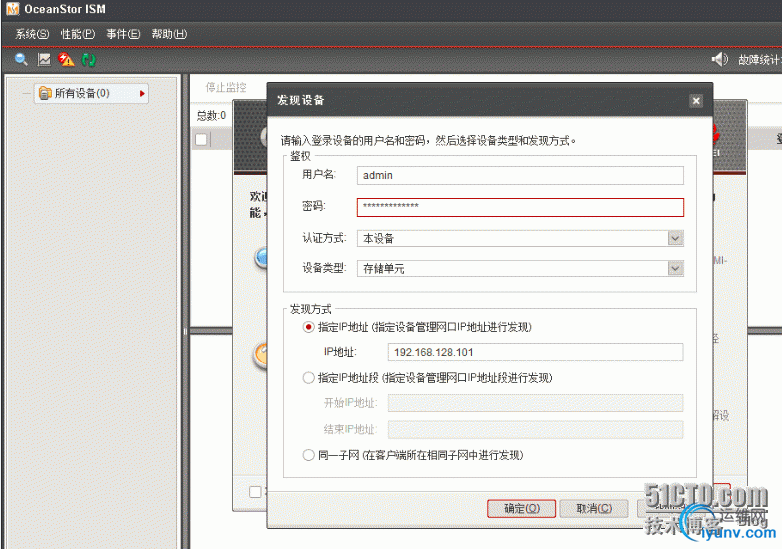
Task: Open the alarm warning toolbar icon
Action: point(66,59)
